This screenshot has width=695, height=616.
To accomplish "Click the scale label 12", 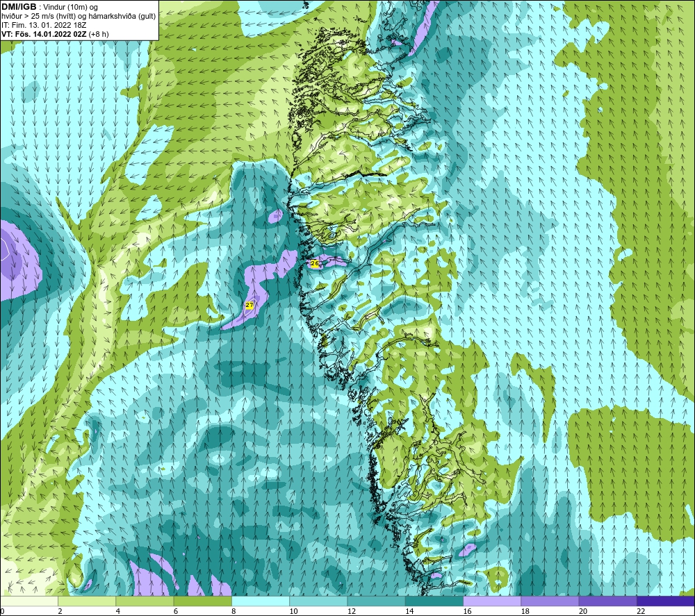I will pyautogui.click(x=352, y=612).
